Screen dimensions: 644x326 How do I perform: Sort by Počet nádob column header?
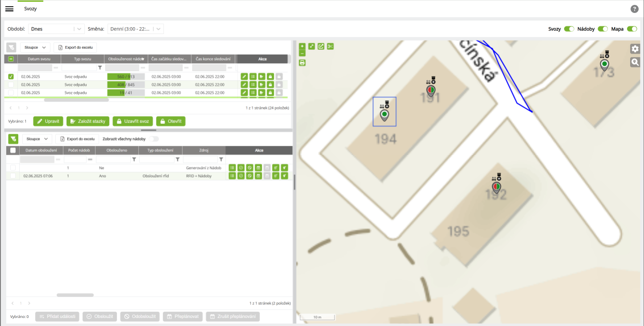[x=79, y=150]
